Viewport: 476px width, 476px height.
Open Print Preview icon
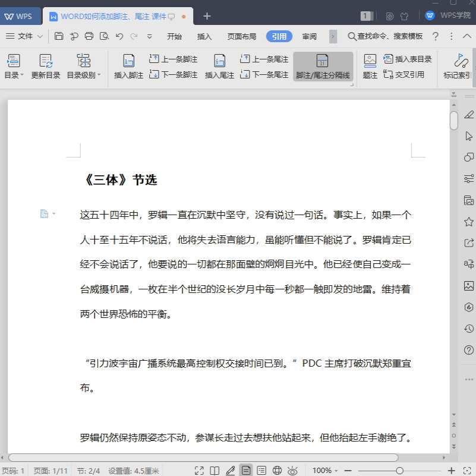[104, 36]
